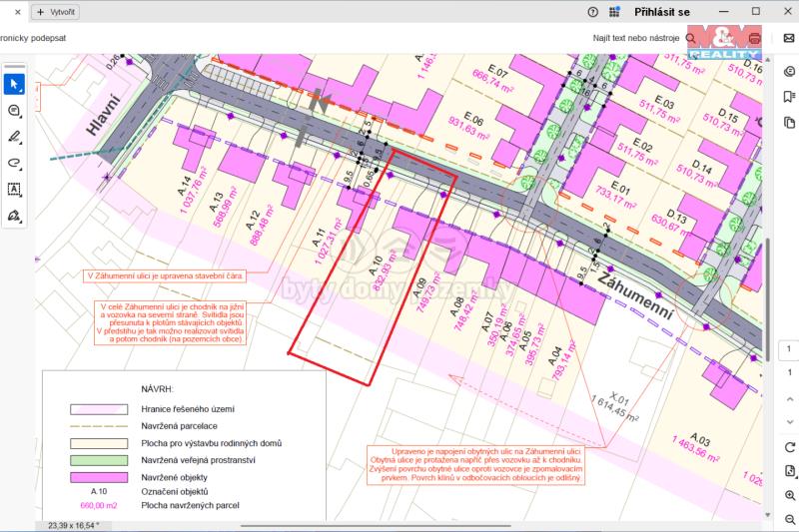This screenshot has height=532, width=799.
Task: Zoom in on the document
Action: (x=790, y=495)
